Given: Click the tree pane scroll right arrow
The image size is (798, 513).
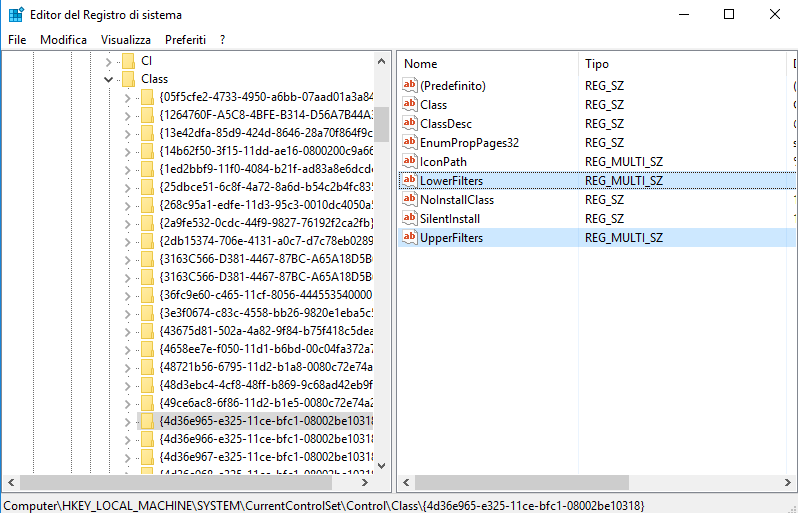Looking at the screenshot, I should tap(364, 482).
